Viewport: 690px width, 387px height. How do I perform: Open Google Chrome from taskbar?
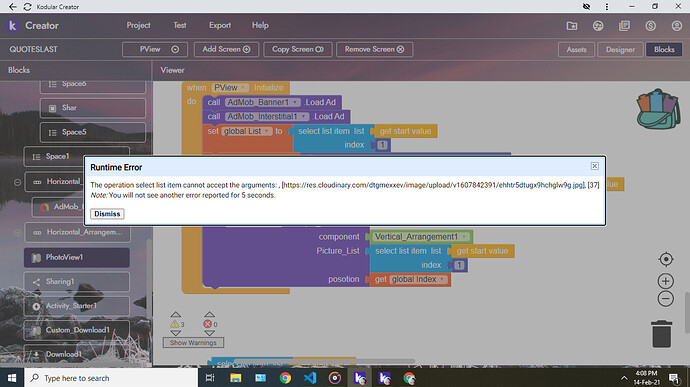point(285,378)
